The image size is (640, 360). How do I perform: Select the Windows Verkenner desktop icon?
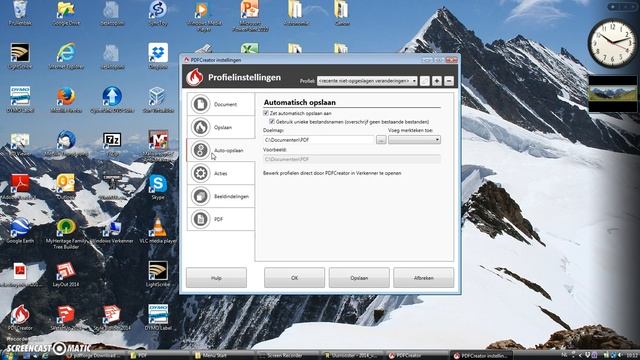(112, 231)
